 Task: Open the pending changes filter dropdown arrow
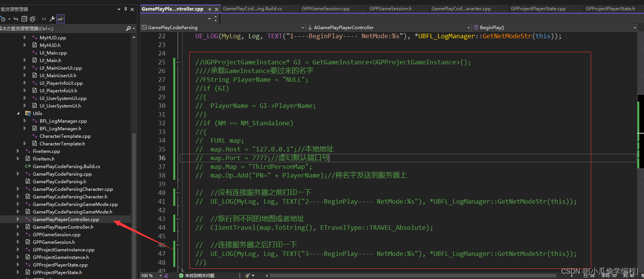pyautogui.click(x=9, y=19)
